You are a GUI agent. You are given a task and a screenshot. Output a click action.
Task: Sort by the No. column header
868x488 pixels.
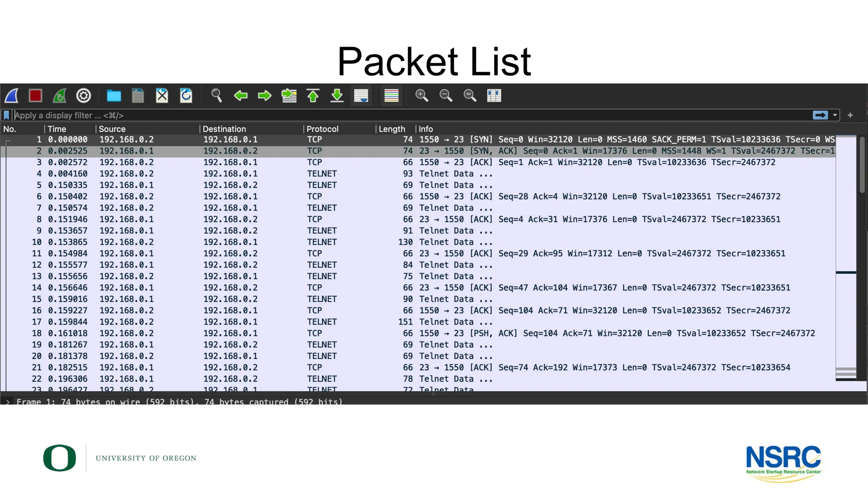pos(22,129)
